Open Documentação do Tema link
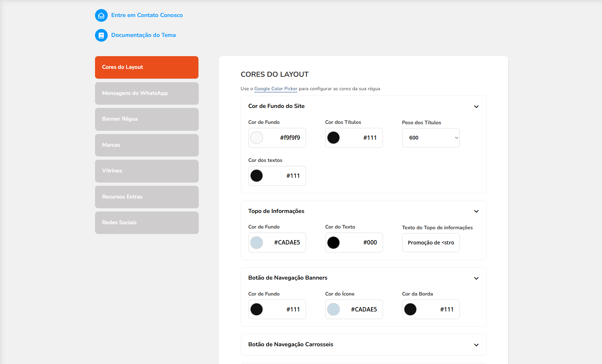 click(143, 35)
